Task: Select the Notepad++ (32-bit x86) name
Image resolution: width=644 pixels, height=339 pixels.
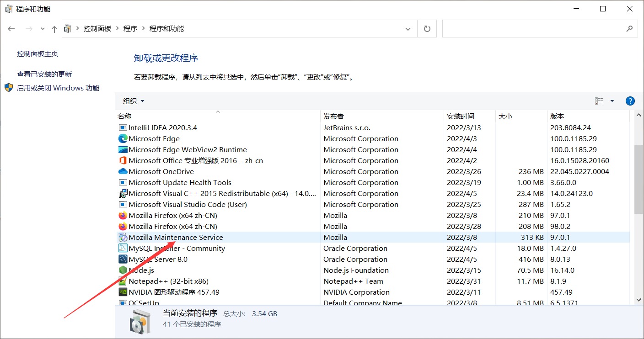Action: [168, 281]
